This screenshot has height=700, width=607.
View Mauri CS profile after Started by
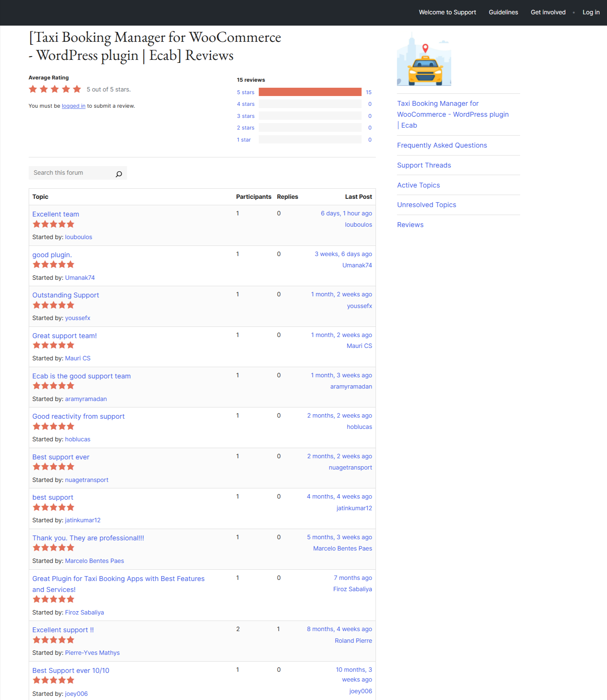pyautogui.click(x=78, y=358)
